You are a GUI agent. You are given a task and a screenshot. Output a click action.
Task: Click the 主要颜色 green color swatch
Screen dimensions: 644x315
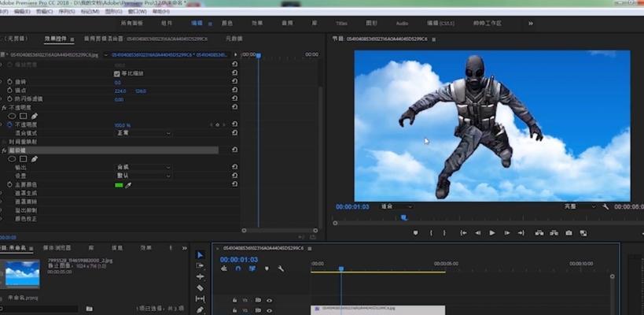click(119, 186)
